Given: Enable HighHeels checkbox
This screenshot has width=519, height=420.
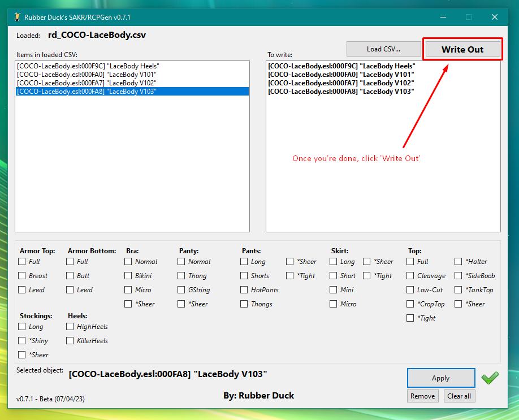Looking at the screenshot, I should coord(70,327).
